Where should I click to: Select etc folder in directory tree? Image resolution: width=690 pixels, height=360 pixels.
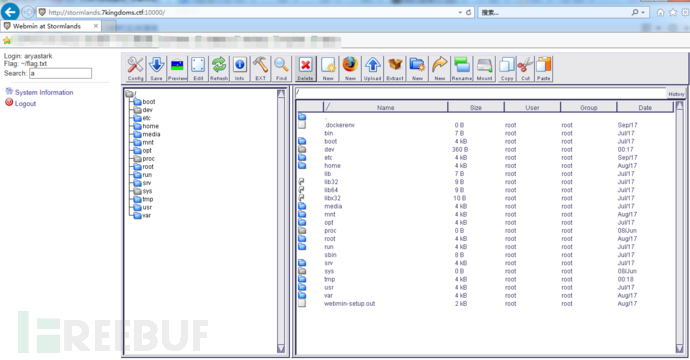pos(142,118)
